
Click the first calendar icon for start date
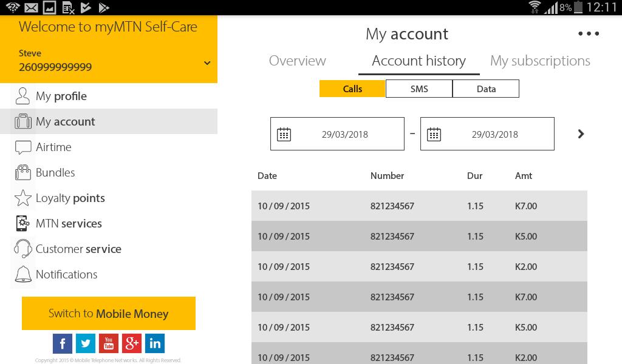click(284, 133)
